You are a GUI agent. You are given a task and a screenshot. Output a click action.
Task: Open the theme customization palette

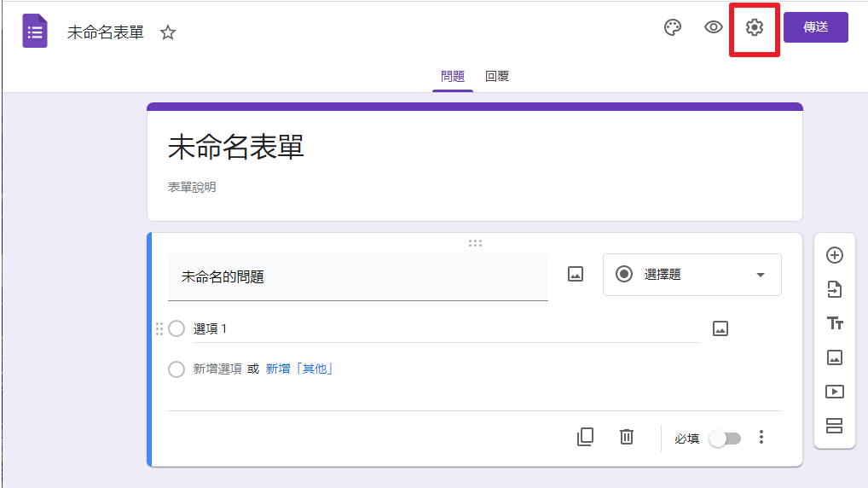(673, 27)
